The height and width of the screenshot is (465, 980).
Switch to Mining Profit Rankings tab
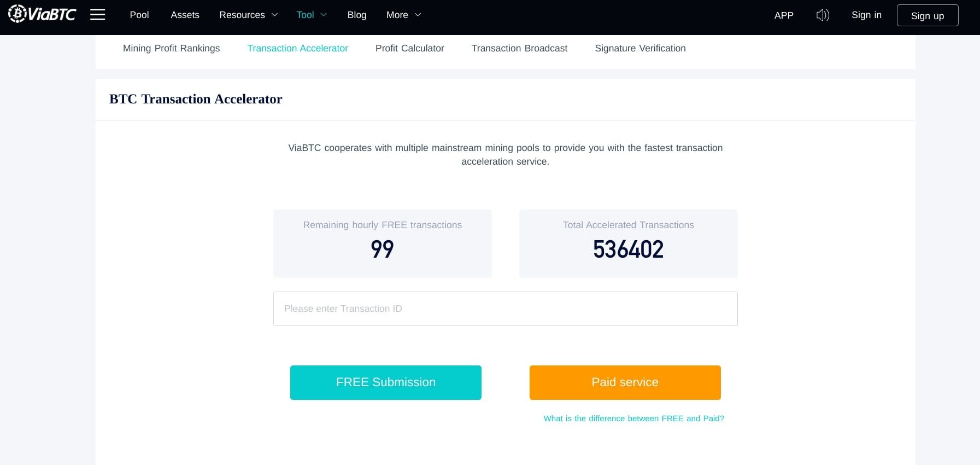pyautogui.click(x=171, y=48)
